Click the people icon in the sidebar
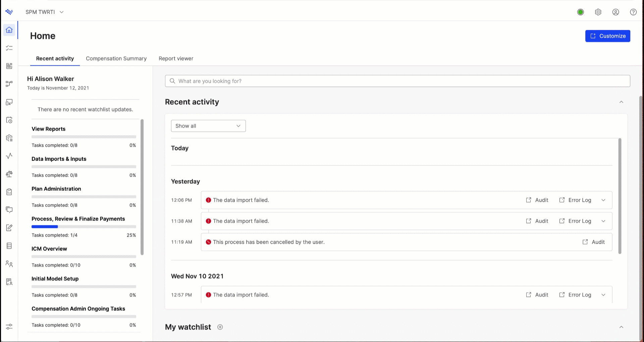Image resolution: width=644 pixels, height=342 pixels. tap(9, 264)
